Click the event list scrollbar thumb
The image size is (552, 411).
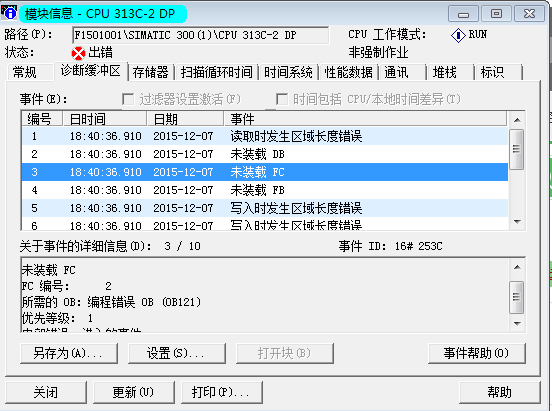(x=517, y=149)
